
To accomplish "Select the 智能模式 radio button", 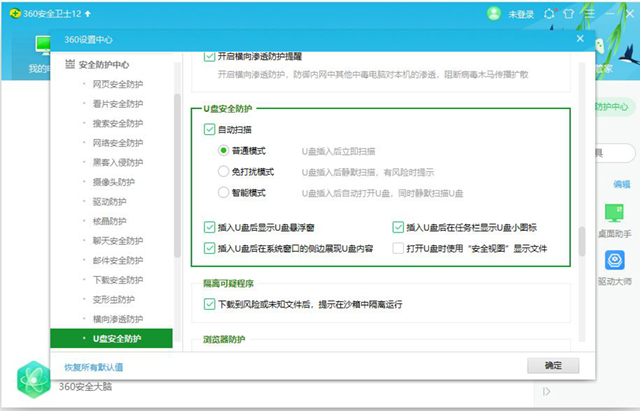I will click(224, 192).
